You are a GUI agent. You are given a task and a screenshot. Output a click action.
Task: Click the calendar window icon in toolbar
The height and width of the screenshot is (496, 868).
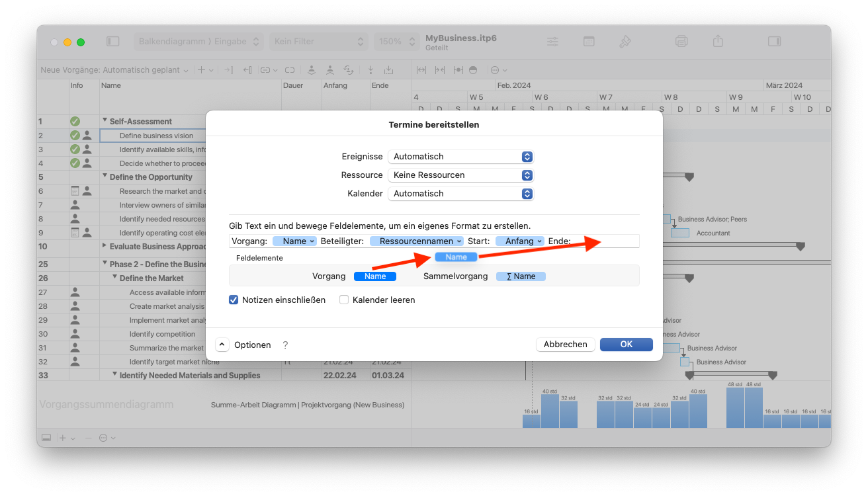click(589, 41)
